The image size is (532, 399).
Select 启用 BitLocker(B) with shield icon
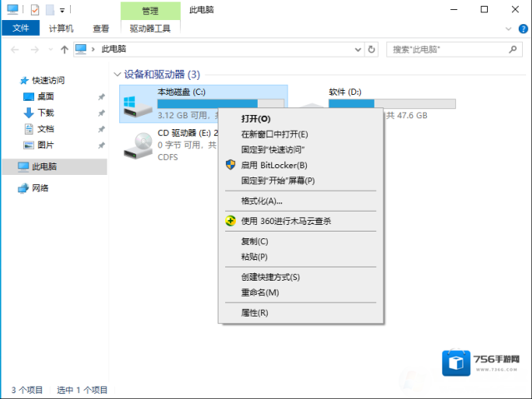(274, 165)
